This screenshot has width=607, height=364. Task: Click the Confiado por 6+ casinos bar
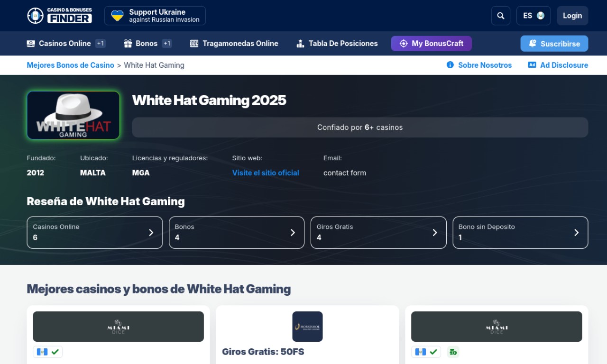point(360,127)
